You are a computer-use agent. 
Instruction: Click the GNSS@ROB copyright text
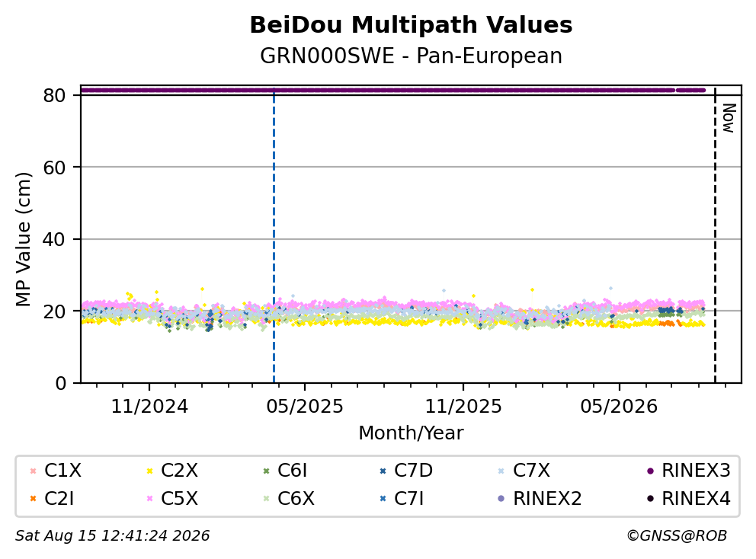click(x=677, y=535)
